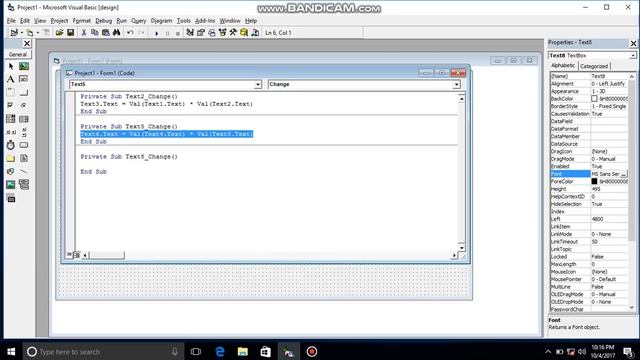The width and height of the screenshot is (640, 360).
Task: Select the DriveListBox control tool
Action: click(24, 145)
